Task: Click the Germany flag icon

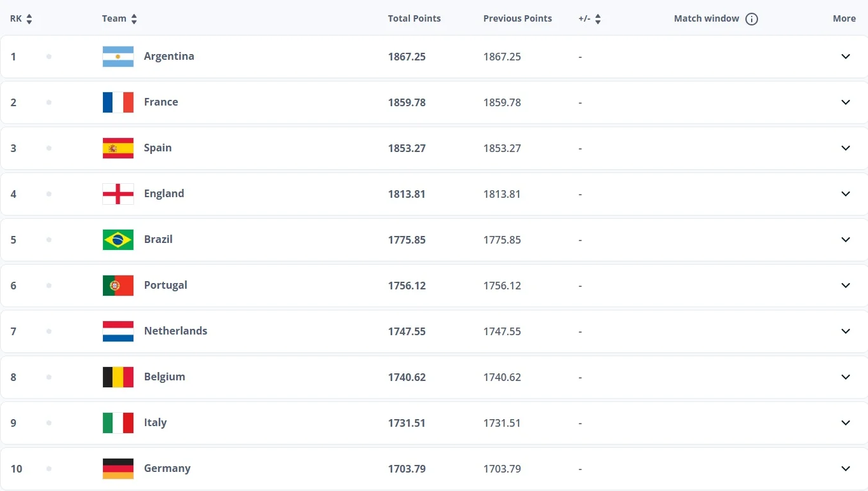Action: point(118,469)
